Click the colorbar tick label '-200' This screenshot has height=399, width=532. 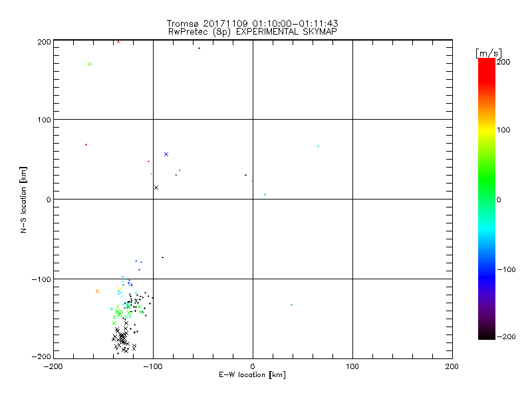pos(506,337)
